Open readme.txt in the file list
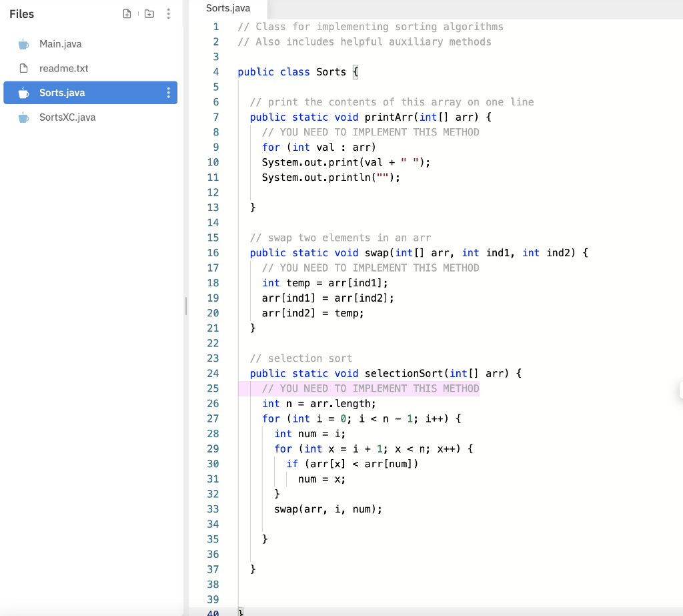 [63, 69]
